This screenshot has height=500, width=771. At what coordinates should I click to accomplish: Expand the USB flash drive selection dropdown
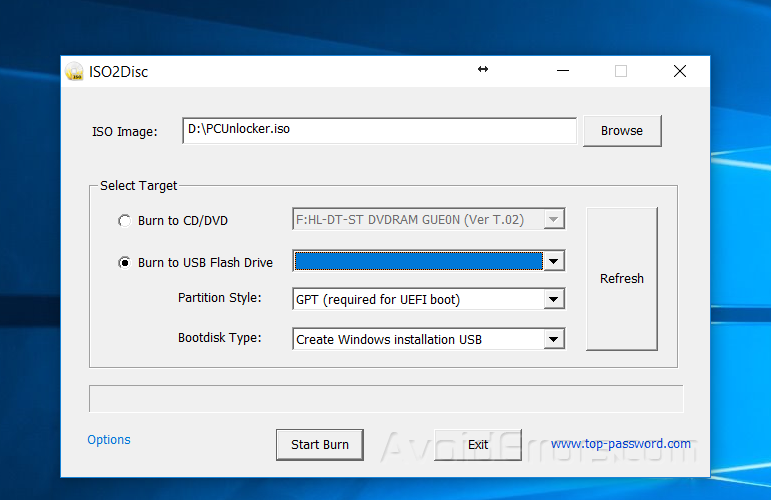pyautogui.click(x=553, y=262)
